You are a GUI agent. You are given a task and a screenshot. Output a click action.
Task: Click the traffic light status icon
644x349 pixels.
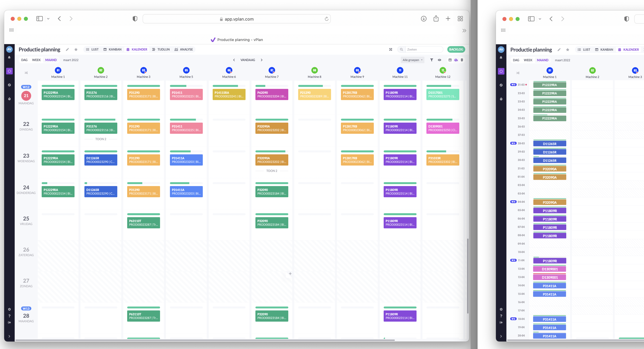pyautogui.click(x=462, y=60)
